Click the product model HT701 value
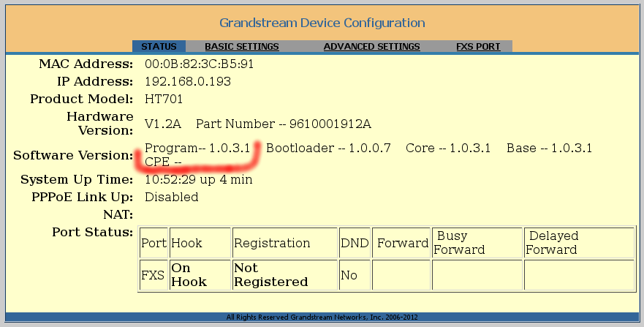 coord(164,99)
